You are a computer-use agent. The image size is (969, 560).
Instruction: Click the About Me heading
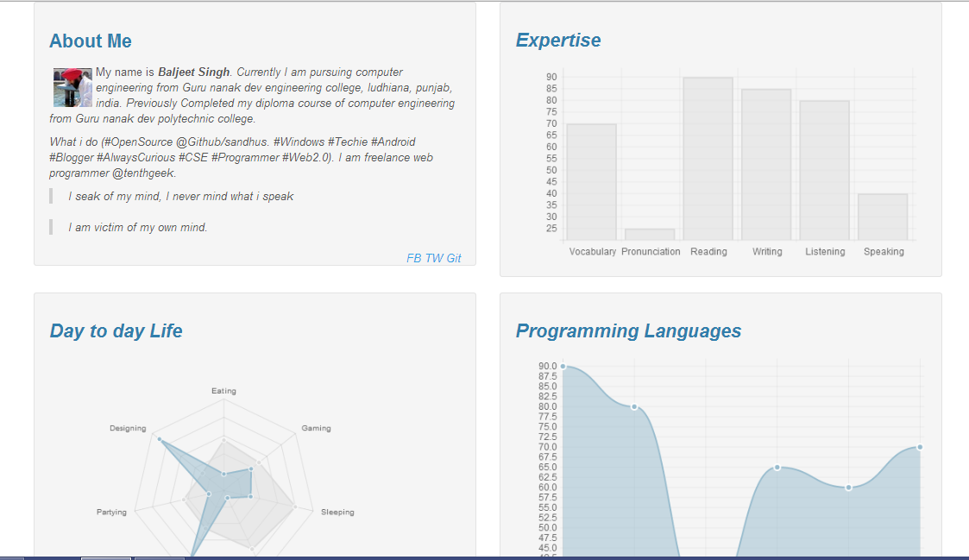point(91,41)
